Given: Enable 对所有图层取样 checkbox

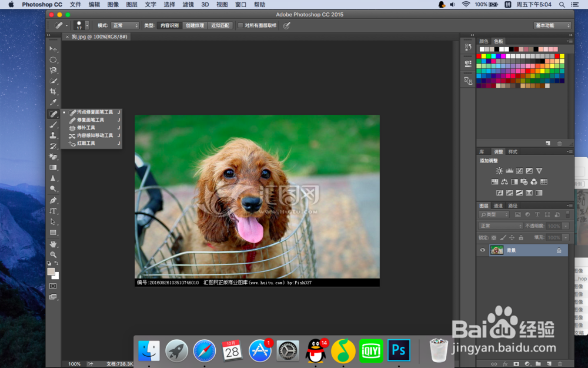Looking at the screenshot, I should pyautogui.click(x=240, y=26).
